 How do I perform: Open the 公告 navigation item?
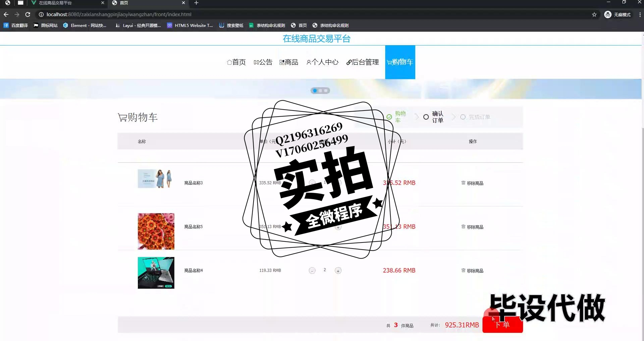(x=263, y=62)
